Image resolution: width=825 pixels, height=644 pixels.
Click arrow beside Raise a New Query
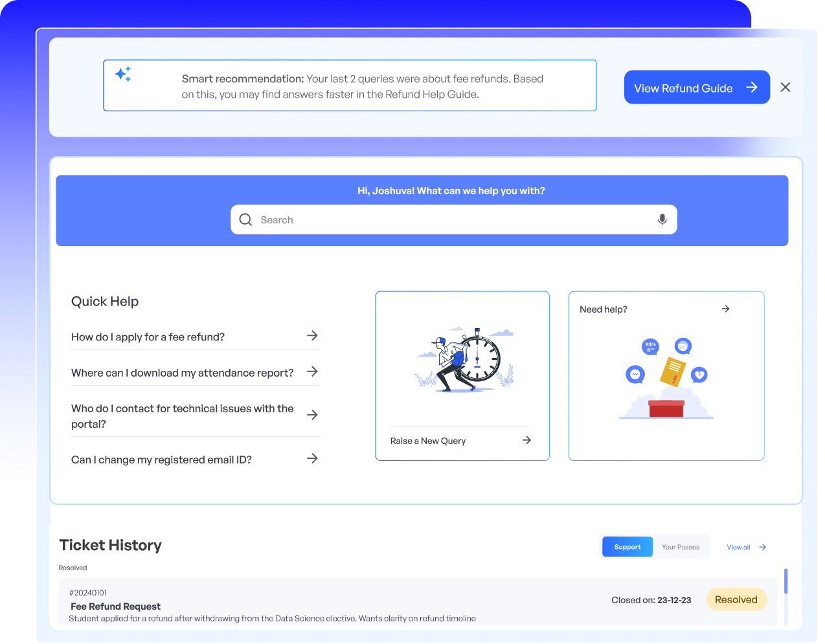[x=526, y=440]
